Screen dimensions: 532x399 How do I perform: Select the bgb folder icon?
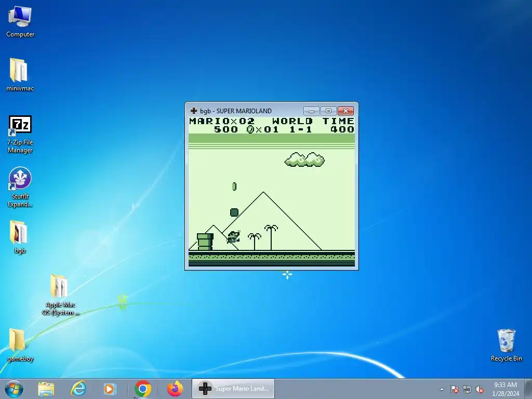click(x=20, y=237)
